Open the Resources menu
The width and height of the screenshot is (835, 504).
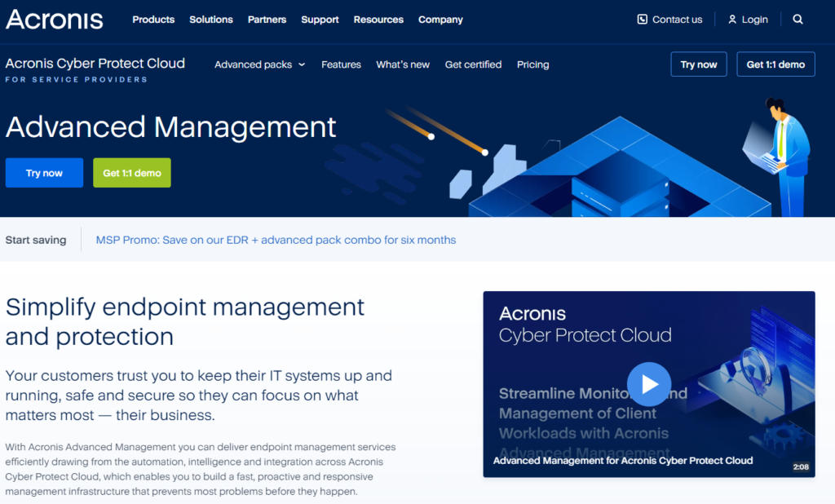click(378, 20)
